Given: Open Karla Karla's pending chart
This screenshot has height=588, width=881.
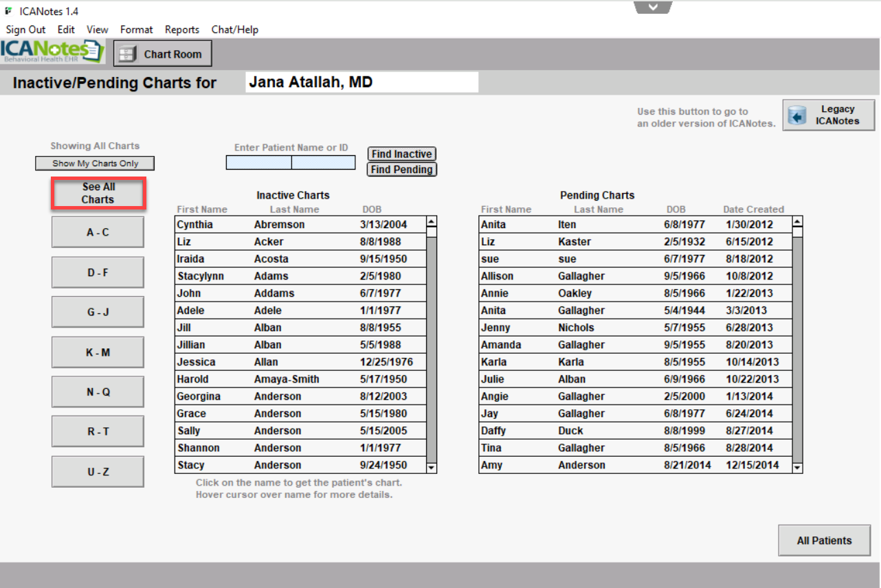Looking at the screenshot, I should (x=636, y=362).
